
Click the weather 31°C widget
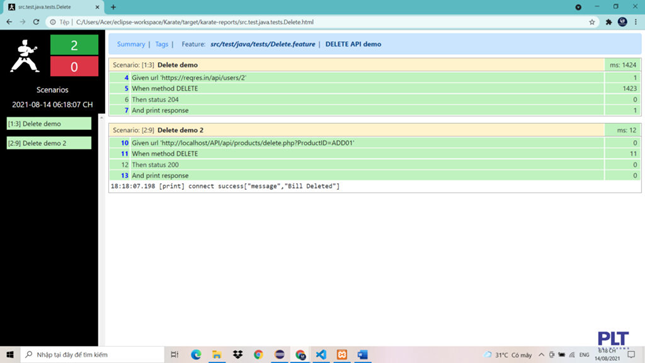coord(508,355)
